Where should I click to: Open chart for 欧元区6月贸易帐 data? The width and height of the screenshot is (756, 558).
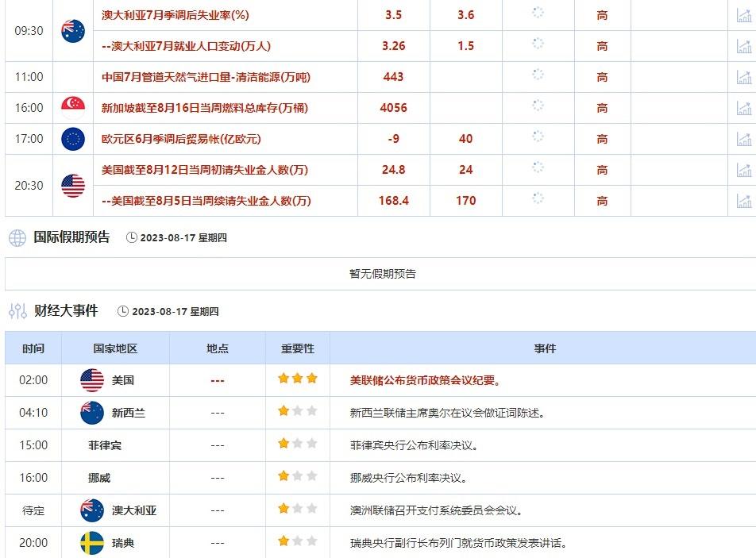[744, 138]
